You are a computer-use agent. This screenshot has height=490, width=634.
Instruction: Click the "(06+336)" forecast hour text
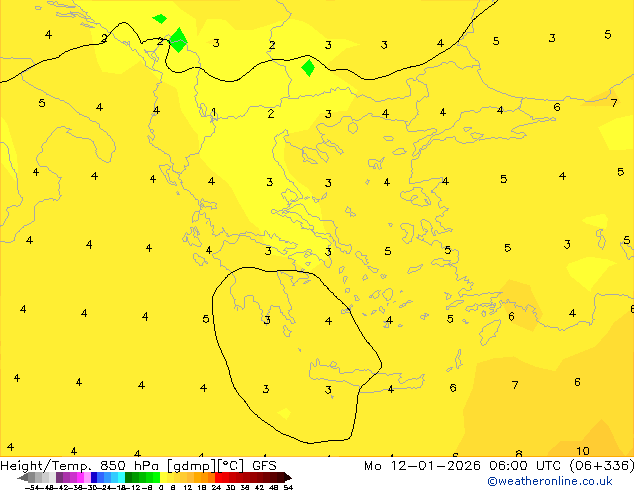coord(602,466)
